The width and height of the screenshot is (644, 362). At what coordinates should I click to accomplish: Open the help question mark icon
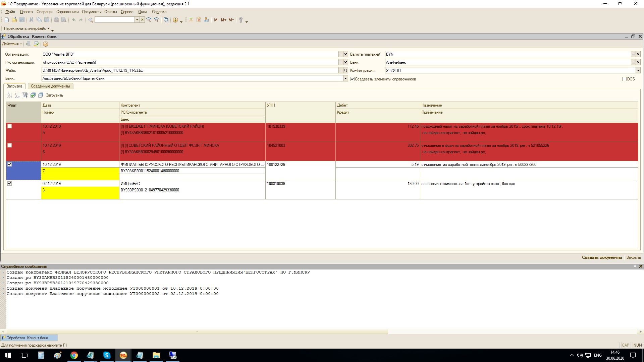[46, 44]
